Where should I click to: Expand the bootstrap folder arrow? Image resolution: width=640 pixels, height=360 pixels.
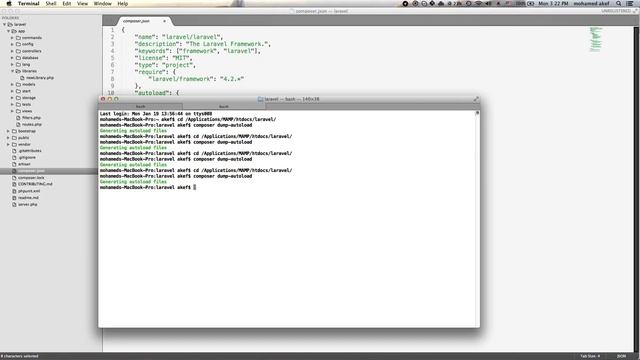pos(8,131)
